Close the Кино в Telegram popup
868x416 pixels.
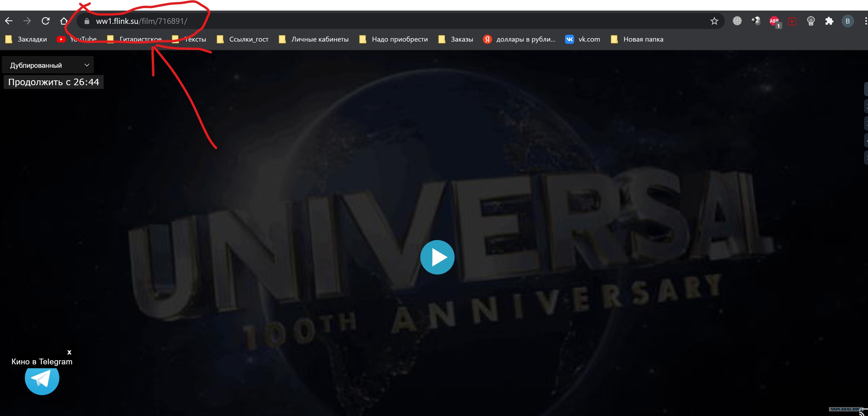[69, 352]
